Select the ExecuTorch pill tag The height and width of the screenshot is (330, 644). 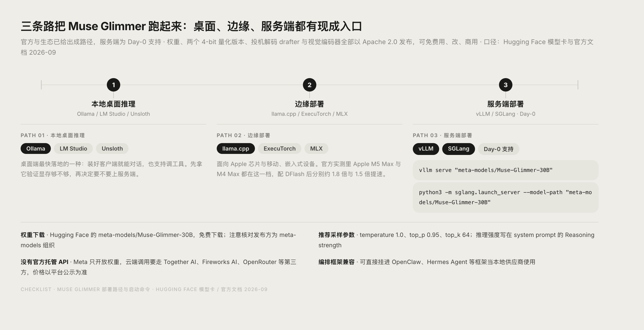pos(280,148)
